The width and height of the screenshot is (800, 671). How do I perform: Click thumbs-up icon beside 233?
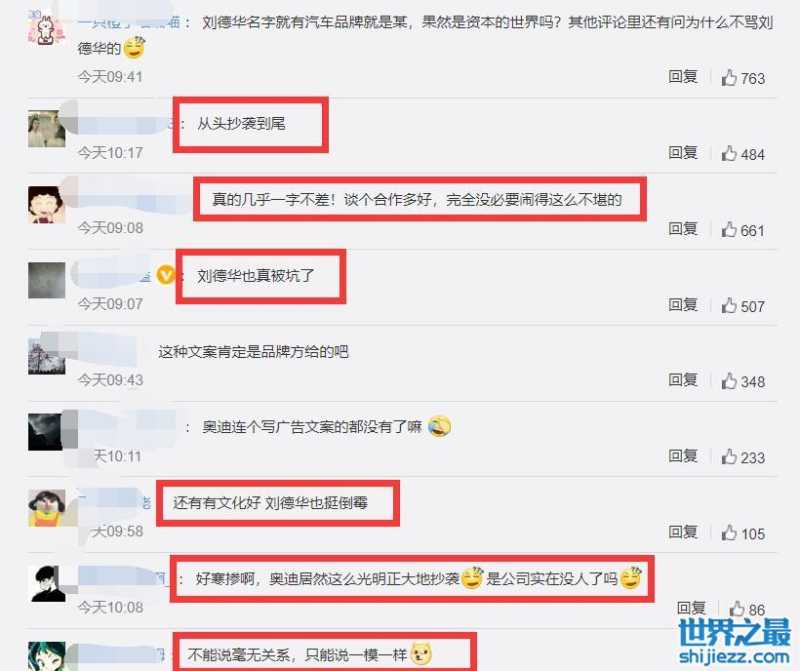729,456
